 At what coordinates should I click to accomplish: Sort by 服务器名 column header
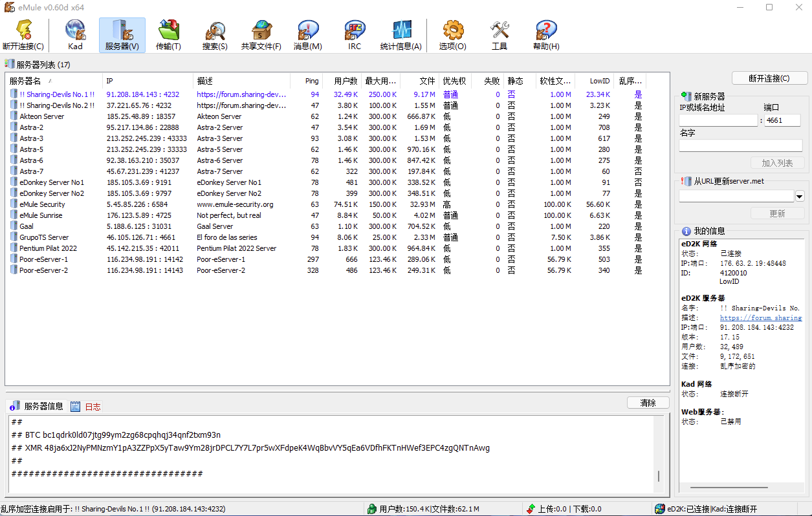[x=54, y=81]
